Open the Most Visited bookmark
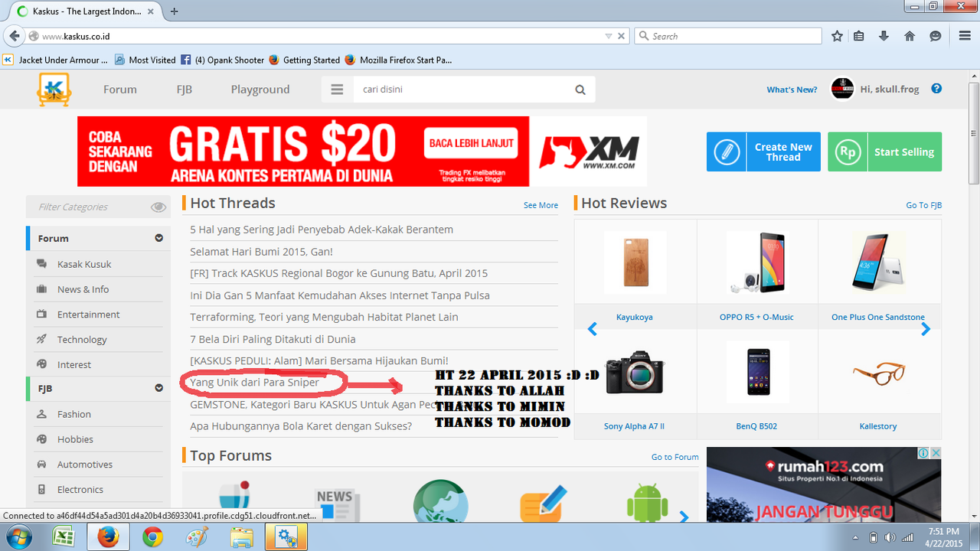 [x=145, y=60]
